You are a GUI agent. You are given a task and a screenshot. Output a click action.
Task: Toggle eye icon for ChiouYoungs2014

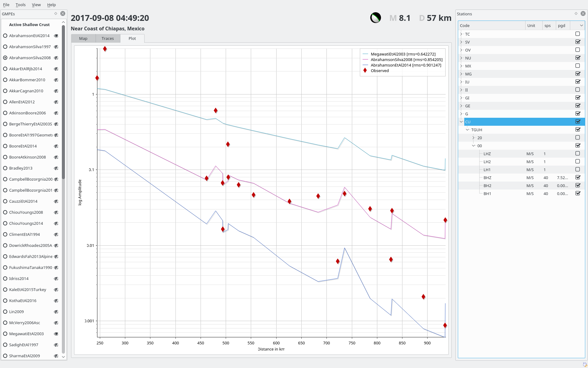(56, 224)
